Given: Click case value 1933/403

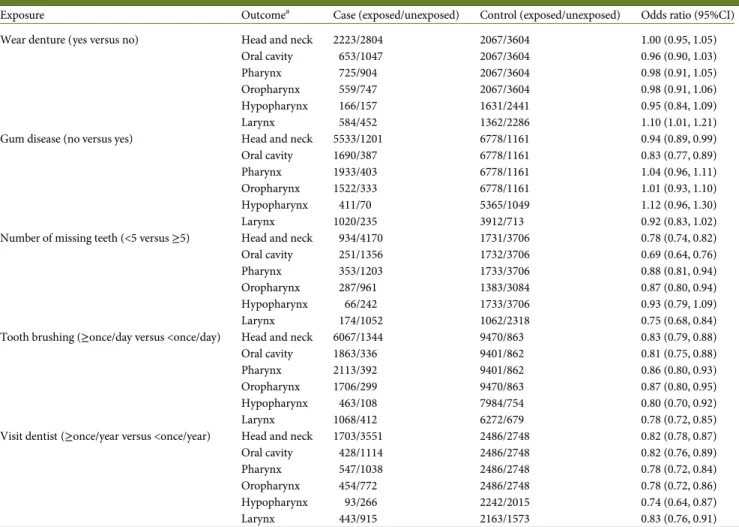Looking at the screenshot, I should [x=355, y=172].
